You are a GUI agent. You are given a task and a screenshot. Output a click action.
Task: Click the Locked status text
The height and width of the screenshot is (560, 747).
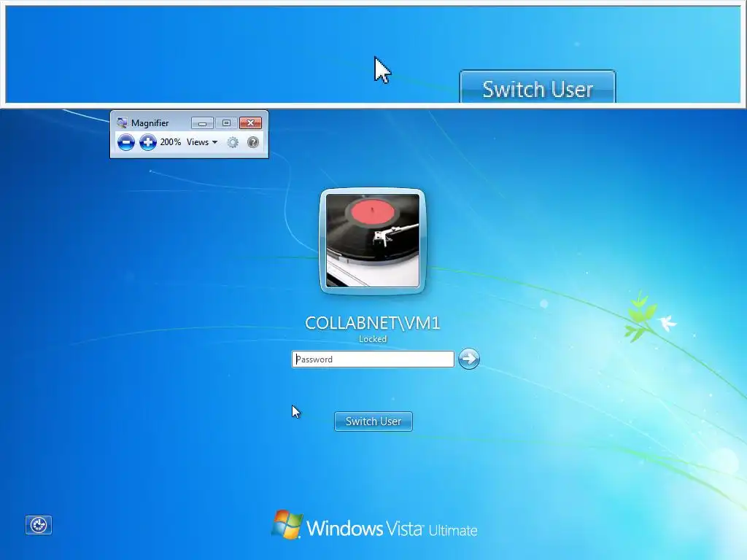click(373, 339)
